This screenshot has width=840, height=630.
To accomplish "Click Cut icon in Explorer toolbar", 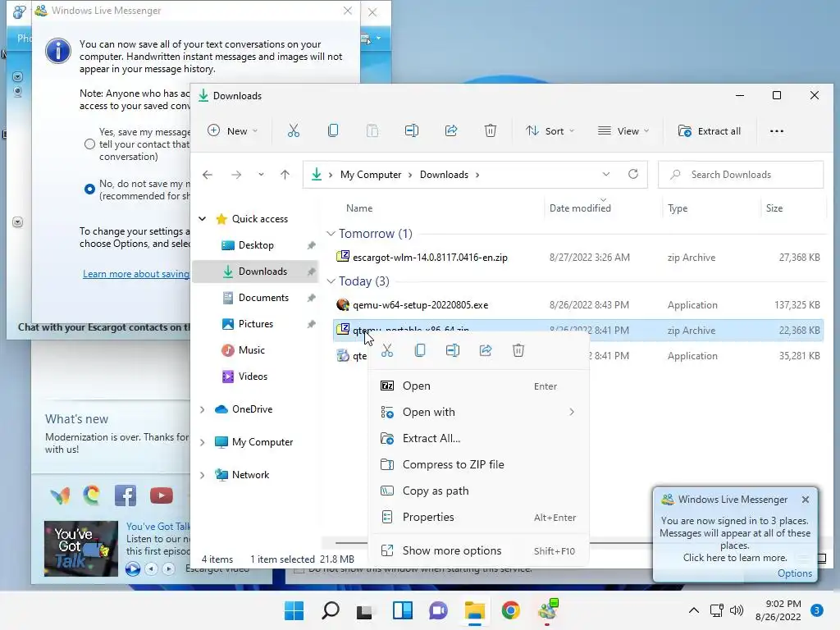I will point(294,130).
